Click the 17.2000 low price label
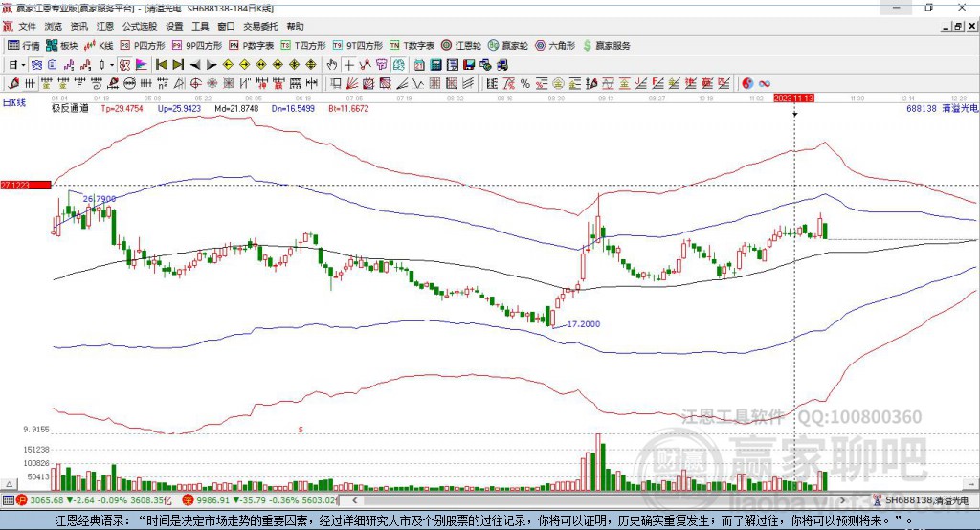 583,324
